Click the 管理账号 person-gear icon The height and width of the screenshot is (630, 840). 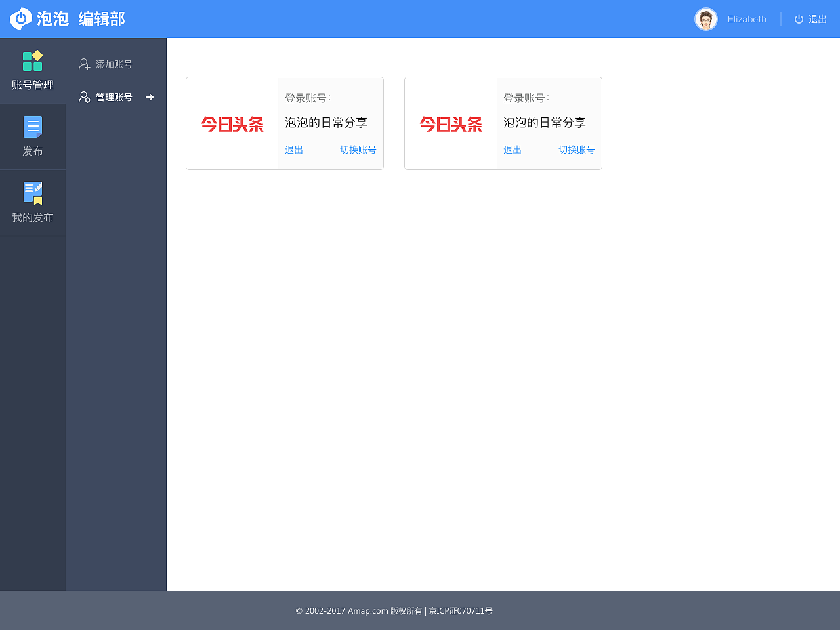pyautogui.click(x=84, y=96)
